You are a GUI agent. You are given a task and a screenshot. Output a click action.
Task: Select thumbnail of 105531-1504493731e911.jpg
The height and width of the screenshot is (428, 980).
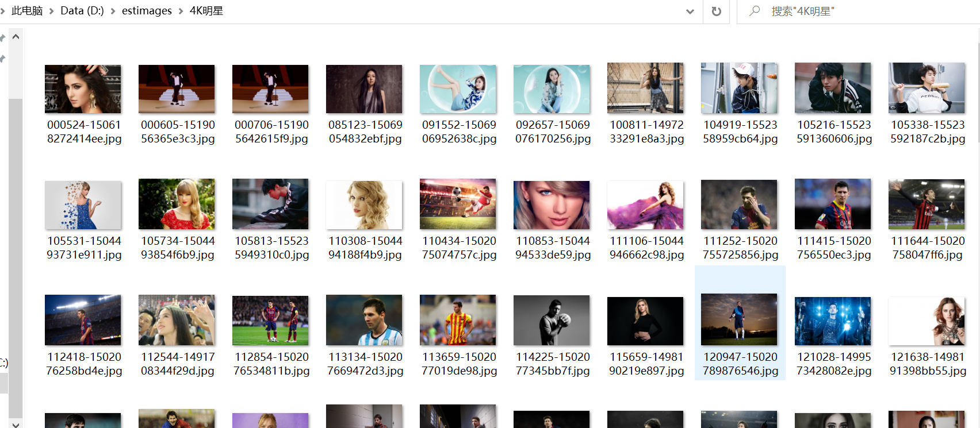coord(83,205)
